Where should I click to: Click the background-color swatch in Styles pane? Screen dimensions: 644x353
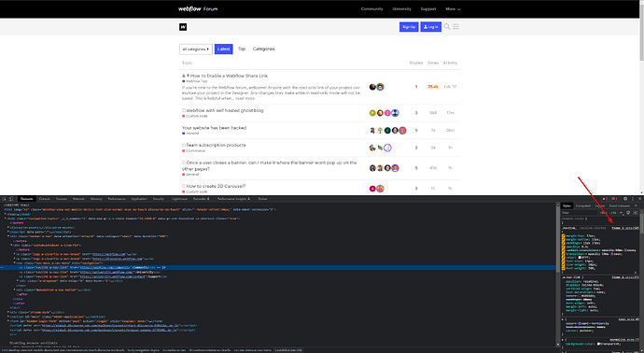tap(599, 344)
